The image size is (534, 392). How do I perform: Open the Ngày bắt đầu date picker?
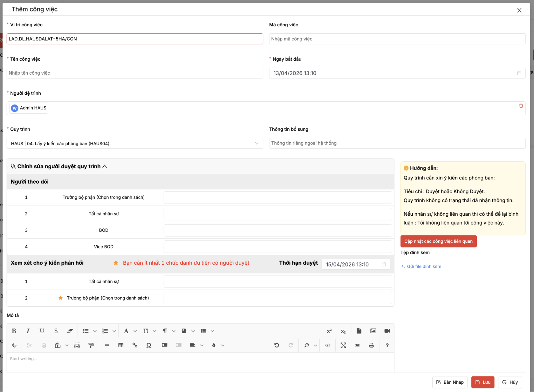click(x=519, y=73)
